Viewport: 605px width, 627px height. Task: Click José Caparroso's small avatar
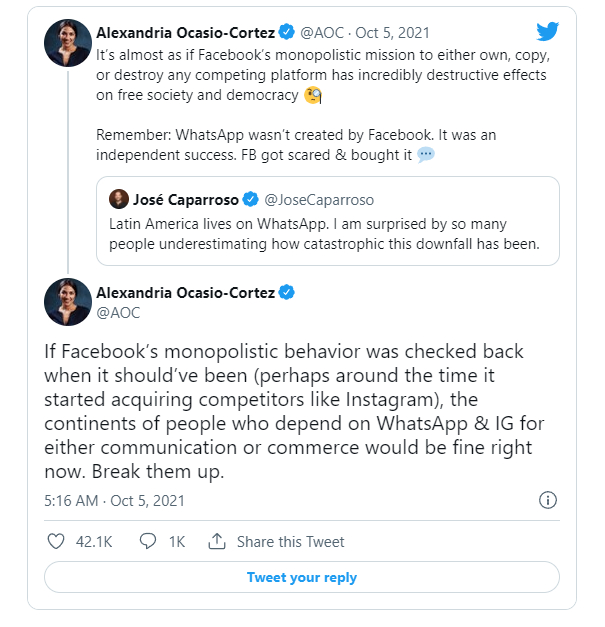point(119,199)
